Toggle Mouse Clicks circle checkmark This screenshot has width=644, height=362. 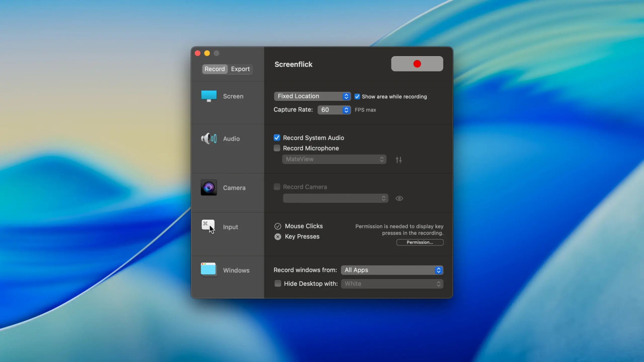278,226
